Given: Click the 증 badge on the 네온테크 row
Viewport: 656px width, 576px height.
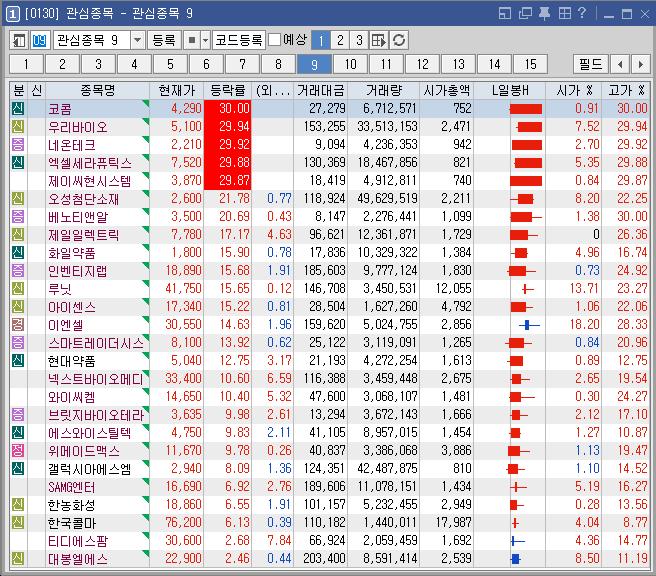Looking at the screenshot, I should (x=18, y=144).
